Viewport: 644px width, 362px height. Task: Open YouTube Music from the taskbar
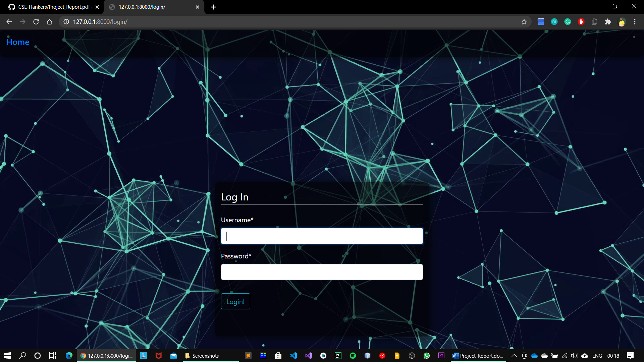click(382, 356)
